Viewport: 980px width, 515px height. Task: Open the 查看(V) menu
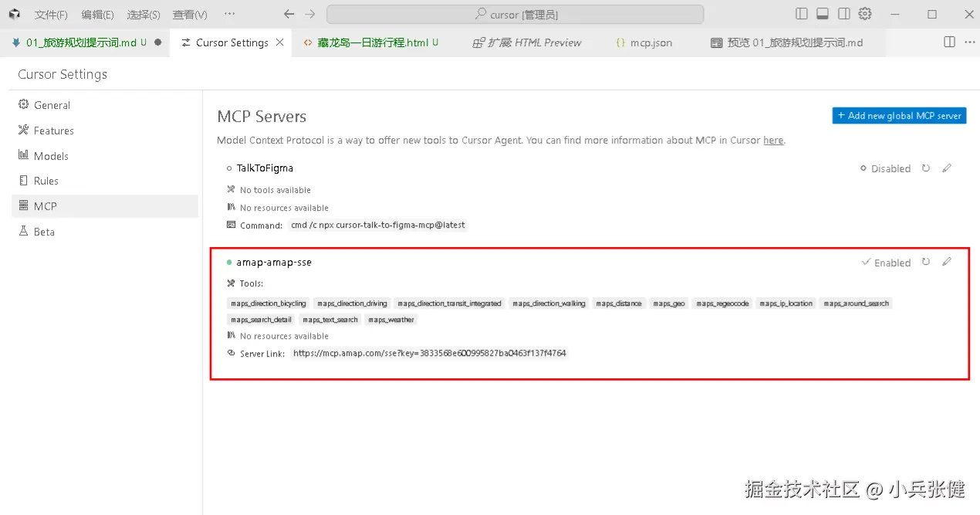pyautogui.click(x=190, y=15)
